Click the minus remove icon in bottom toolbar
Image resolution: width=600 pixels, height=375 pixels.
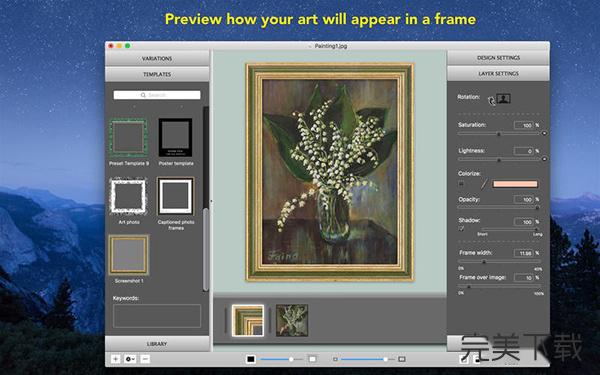tap(145, 359)
